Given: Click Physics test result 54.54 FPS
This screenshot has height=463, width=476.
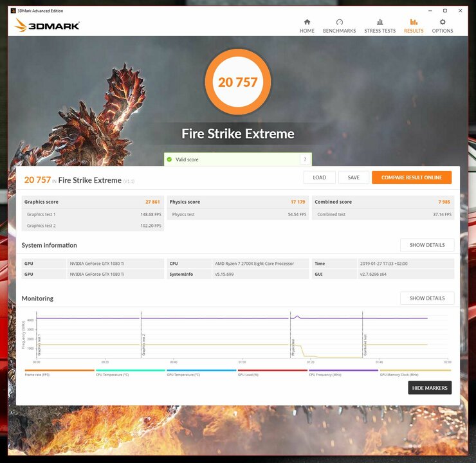Looking at the screenshot, I should (x=297, y=214).
